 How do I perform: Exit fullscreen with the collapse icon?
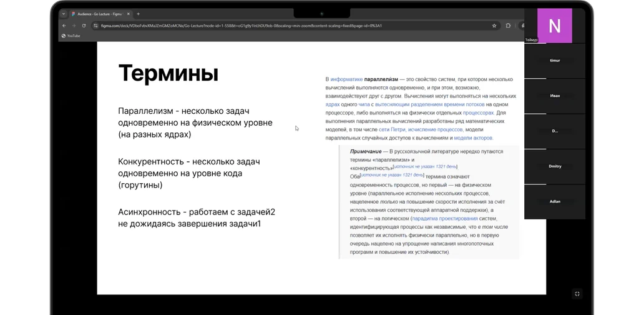(577, 294)
